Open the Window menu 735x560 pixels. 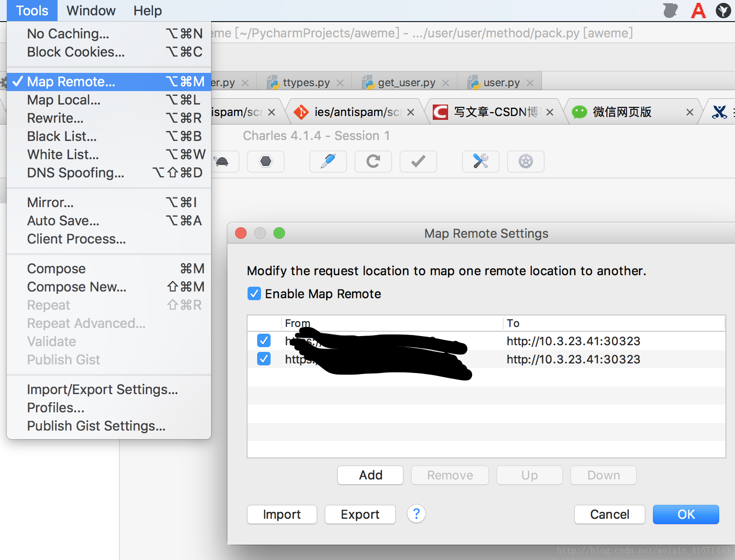(x=91, y=11)
